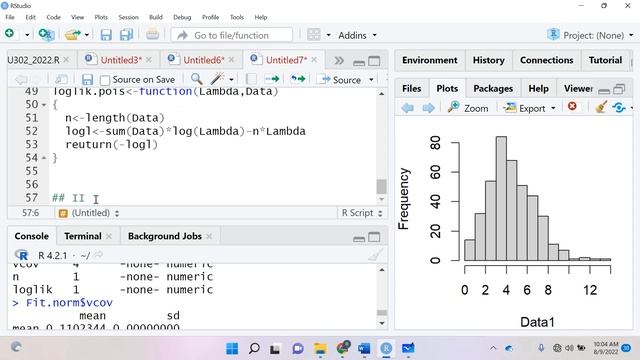Viewport: 640px width, 360px height.
Task: Click the plot Zoom button
Action: [x=468, y=108]
